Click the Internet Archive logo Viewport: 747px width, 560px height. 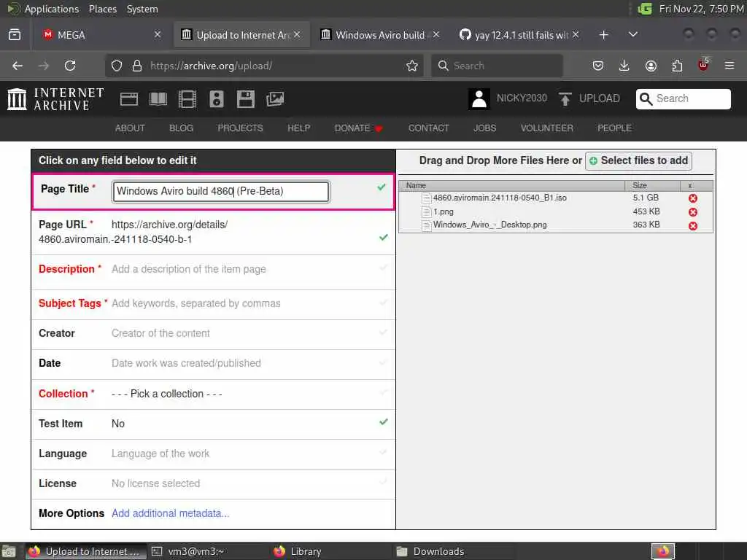coord(55,99)
